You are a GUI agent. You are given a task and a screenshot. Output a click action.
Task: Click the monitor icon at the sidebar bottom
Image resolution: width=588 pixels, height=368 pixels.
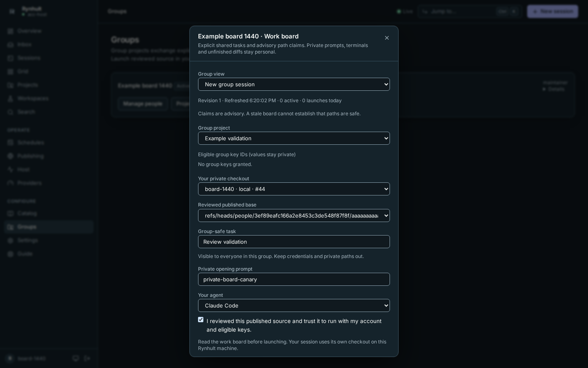76,359
